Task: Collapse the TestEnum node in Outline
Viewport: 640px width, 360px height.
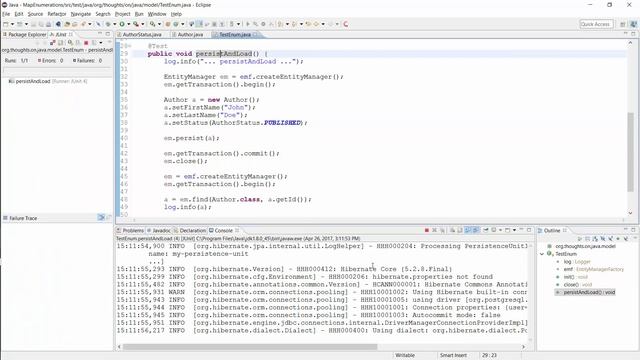Action: tap(542, 254)
